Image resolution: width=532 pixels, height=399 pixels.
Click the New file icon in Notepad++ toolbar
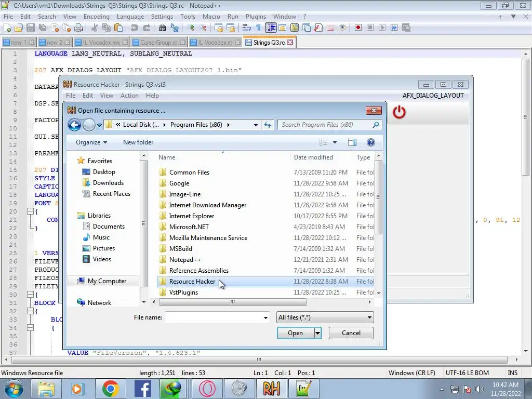(7, 28)
